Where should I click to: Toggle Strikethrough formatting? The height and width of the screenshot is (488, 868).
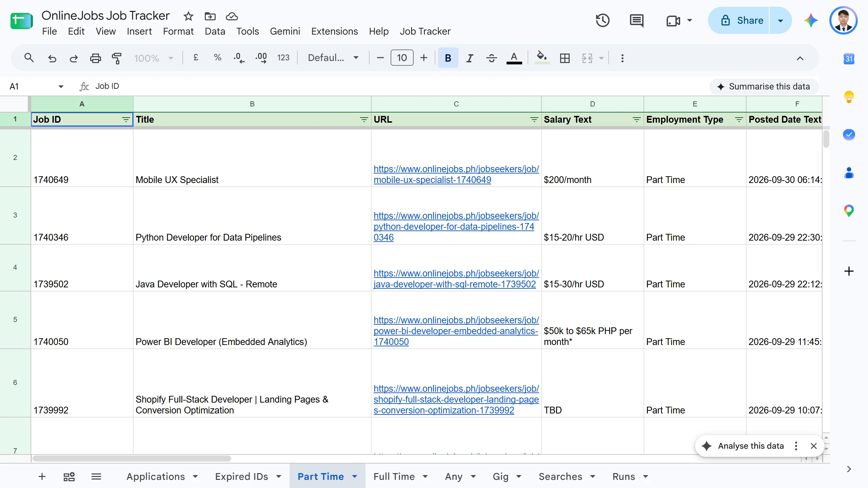pos(491,58)
